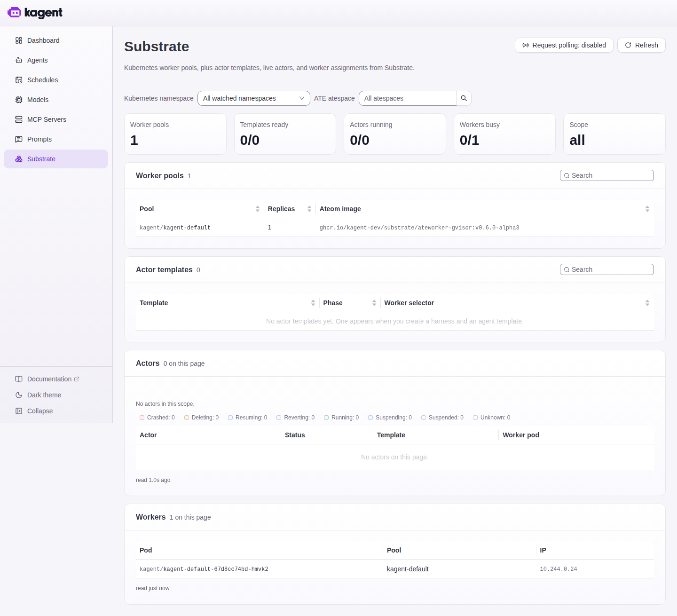Click the Scope all card
Viewport: 677px width, 616px height.
tap(614, 134)
